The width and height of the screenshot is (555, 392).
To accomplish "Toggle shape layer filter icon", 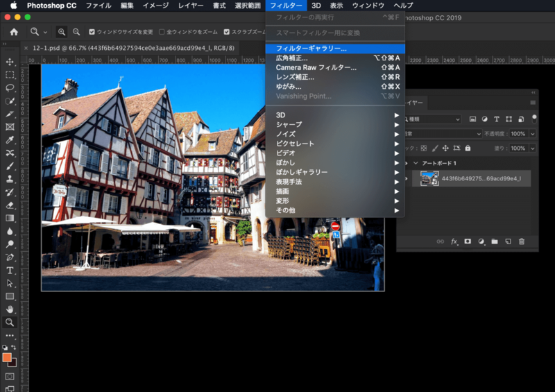I will [x=509, y=119].
